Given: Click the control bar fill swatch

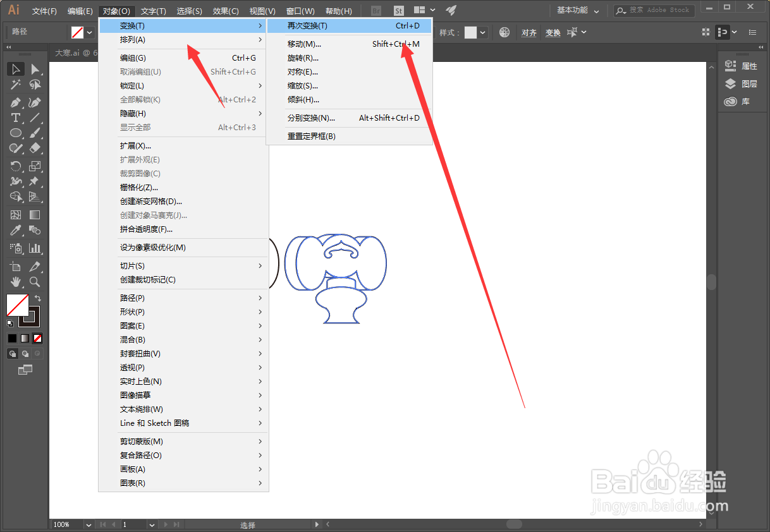Looking at the screenshot, I should click(77, 32).
